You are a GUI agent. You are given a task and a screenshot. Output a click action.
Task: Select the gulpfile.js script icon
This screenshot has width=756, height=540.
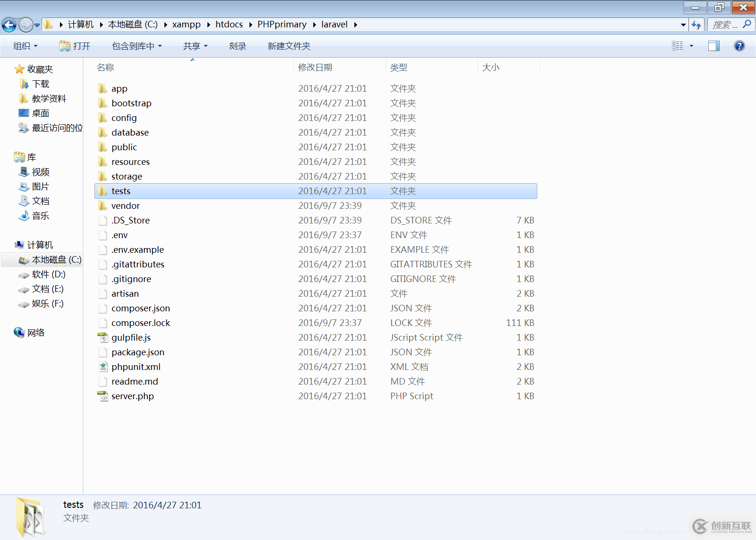(103, 337)
